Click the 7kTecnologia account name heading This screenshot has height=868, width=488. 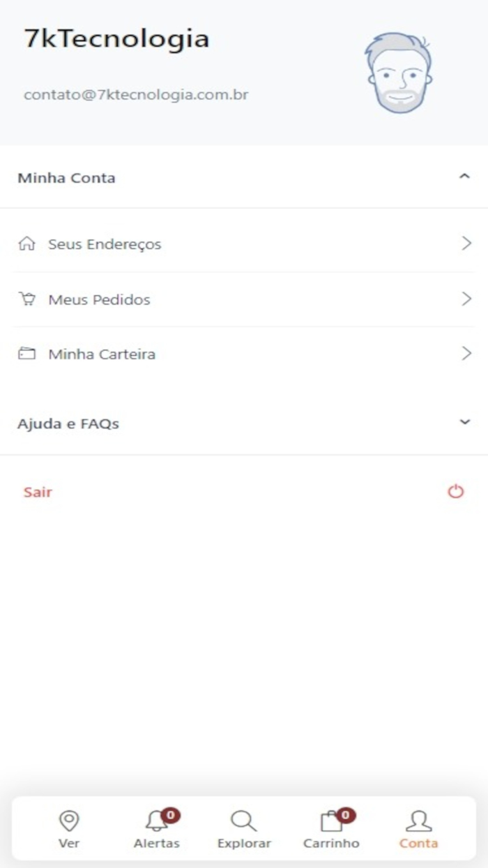coord(116,39)
